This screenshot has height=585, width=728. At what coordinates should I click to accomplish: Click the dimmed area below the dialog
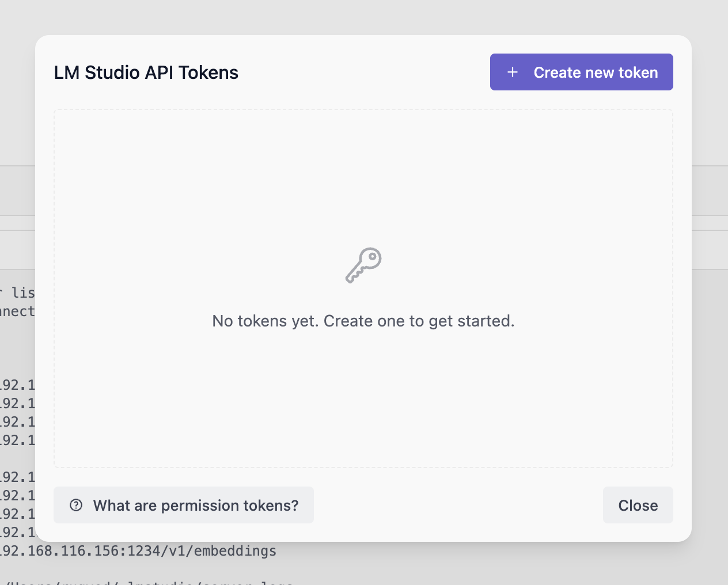(x=461, y=564)
